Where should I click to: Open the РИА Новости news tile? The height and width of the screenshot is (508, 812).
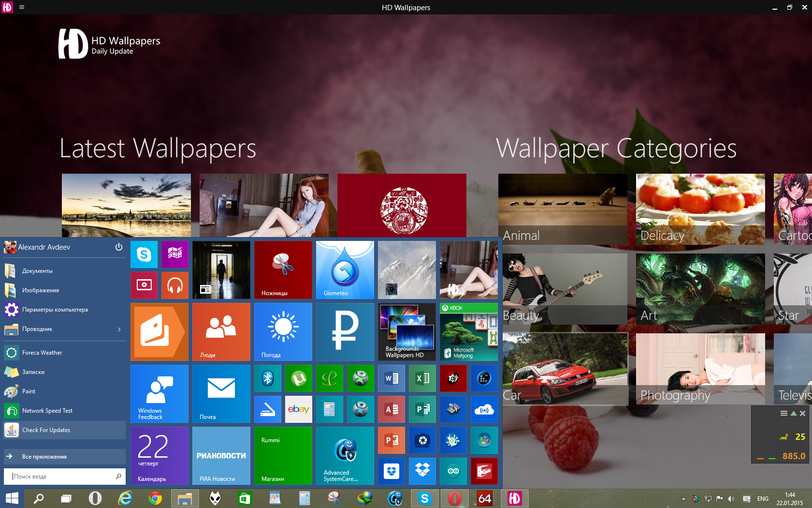(x=221, y=456)
